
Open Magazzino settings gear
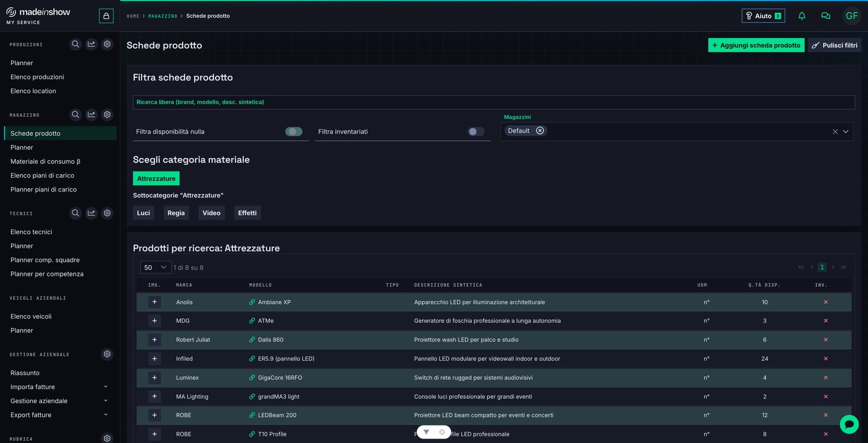pyautogui.click(x=107, y=115)
